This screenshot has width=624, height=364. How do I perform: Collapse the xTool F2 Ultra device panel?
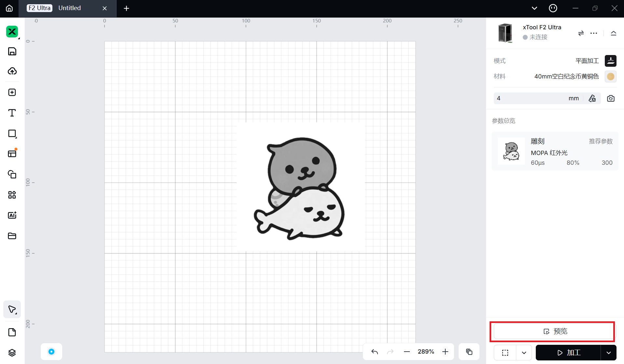point(613,33)
